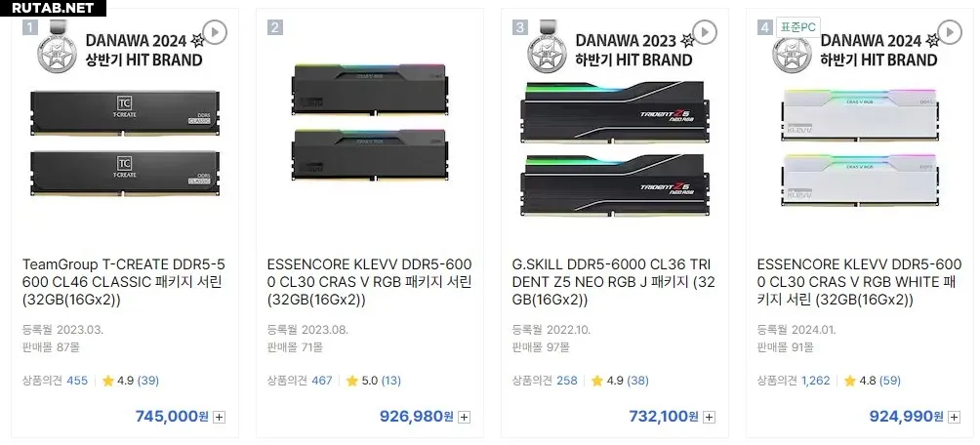Screen dimensions: 980x445
Task: View 455 product opinions for TeamGroup RAM
Action: tap(77, 380)
